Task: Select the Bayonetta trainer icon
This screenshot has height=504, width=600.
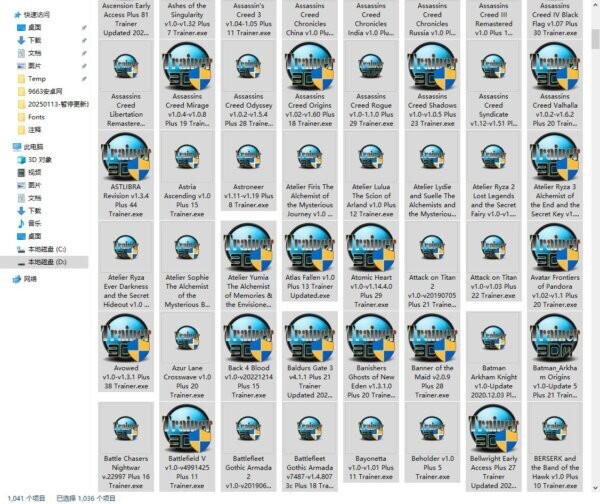Action: [371, 429]
